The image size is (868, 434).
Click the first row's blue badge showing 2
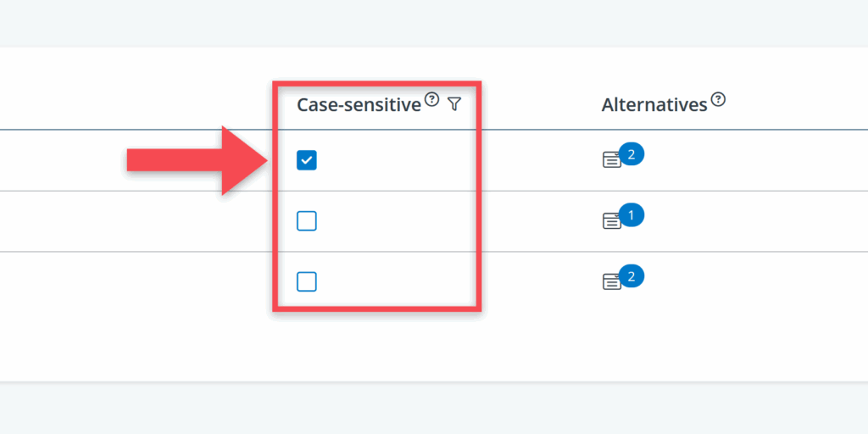[x=632, y=154]
